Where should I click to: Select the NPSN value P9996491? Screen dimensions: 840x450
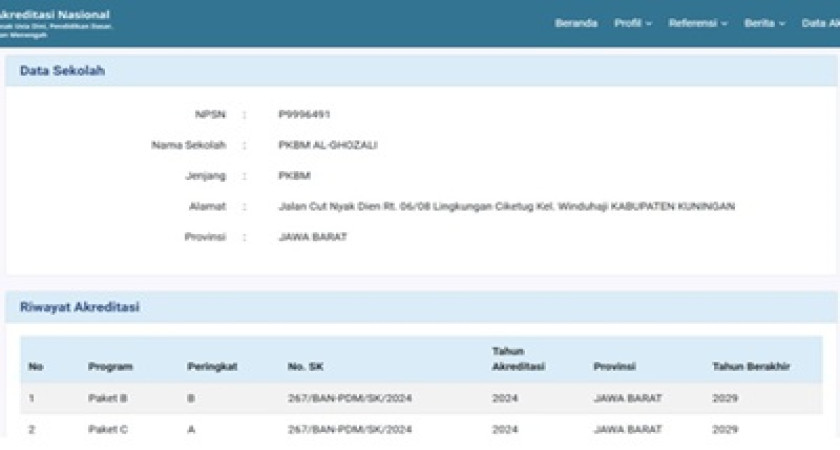point(304,115)
